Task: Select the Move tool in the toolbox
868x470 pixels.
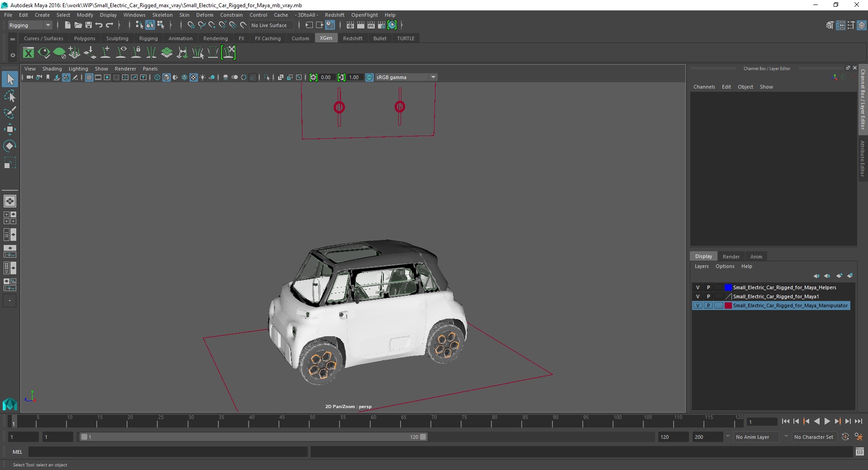Action: click(x=9, y=129)
